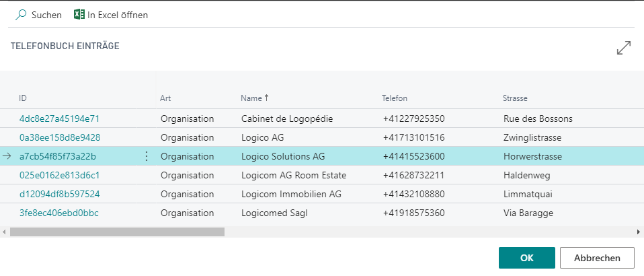Click Organisation cell in Cabinet de Logopédie row
This screenshot has height=276, width=644.
pyautogui.click(x=188, y=119)
